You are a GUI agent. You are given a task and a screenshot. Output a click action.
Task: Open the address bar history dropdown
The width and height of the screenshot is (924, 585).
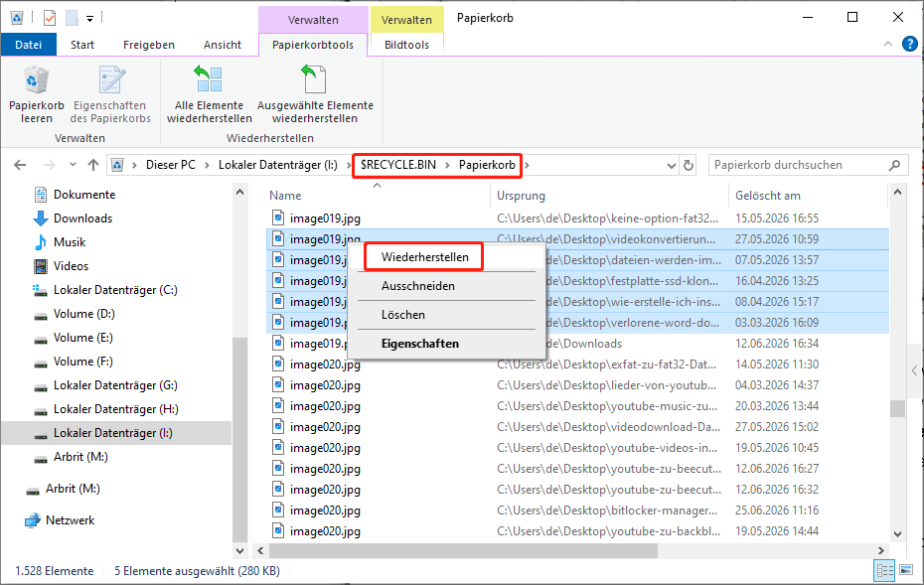coord(671,166)
